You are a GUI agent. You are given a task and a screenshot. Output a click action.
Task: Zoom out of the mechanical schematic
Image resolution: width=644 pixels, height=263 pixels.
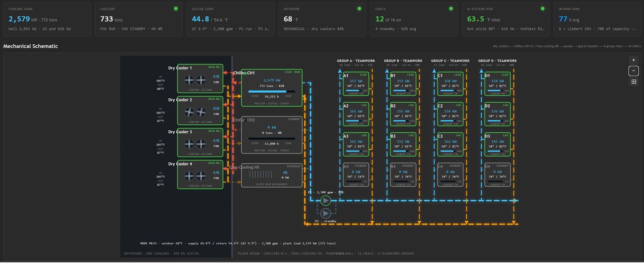point(634,71)
